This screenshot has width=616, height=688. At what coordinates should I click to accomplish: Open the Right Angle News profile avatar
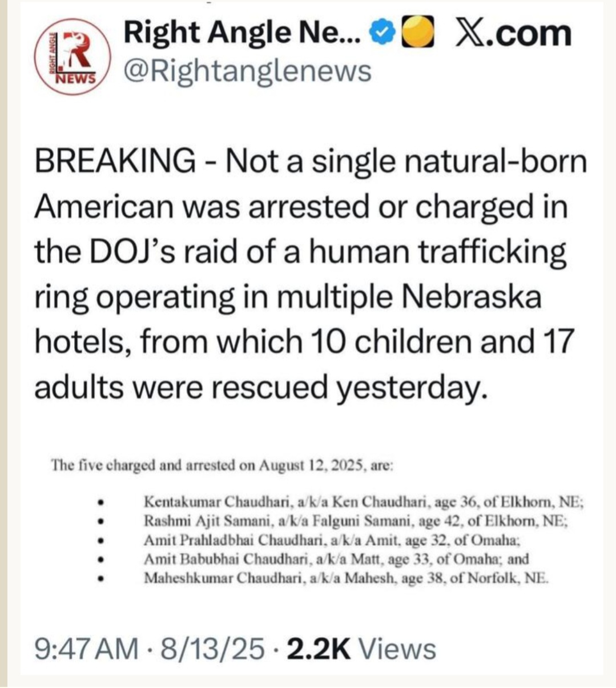70,57
